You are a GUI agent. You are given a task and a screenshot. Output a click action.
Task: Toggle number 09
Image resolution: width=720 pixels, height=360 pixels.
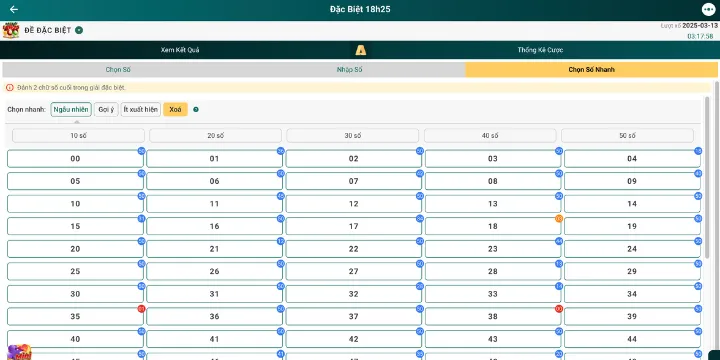tap(632, 181)
